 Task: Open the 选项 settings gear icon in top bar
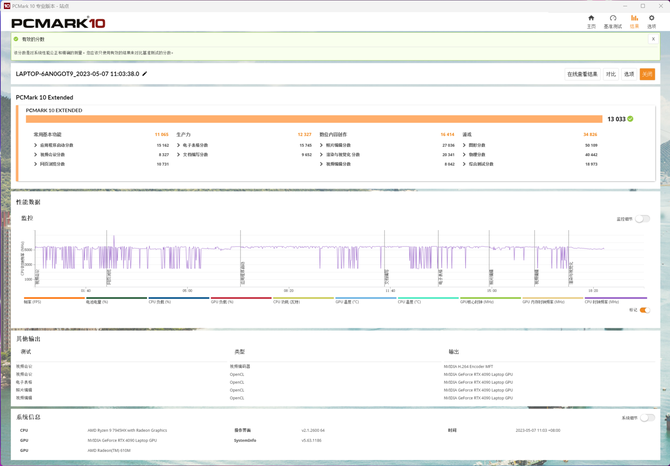651,21
